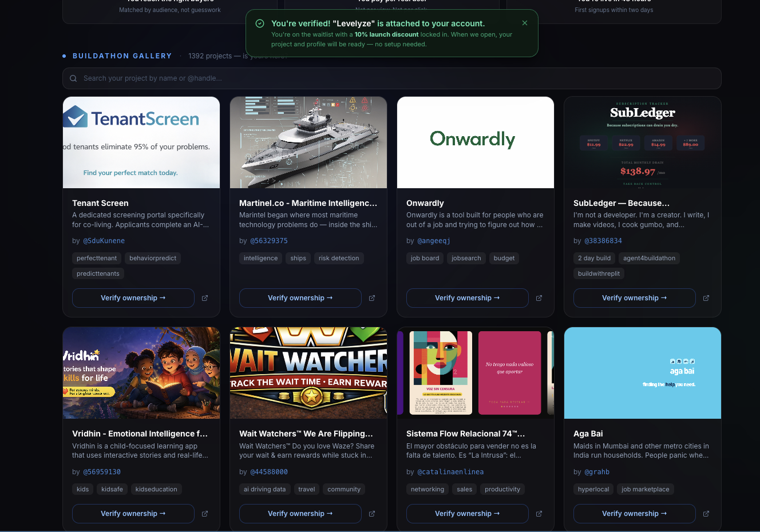Select the ships tag

tap(298, 258)
